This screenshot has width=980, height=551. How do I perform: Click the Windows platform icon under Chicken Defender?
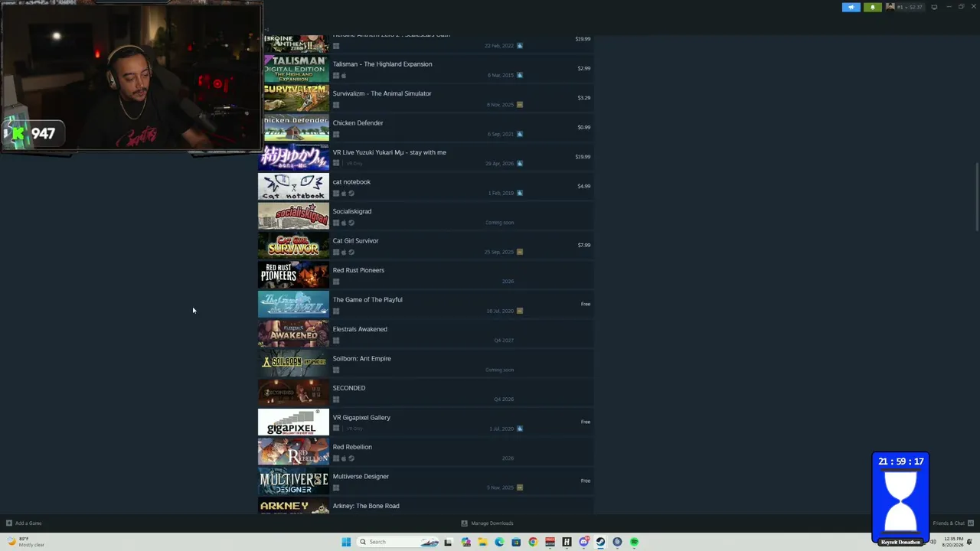(x=336, y=135)
